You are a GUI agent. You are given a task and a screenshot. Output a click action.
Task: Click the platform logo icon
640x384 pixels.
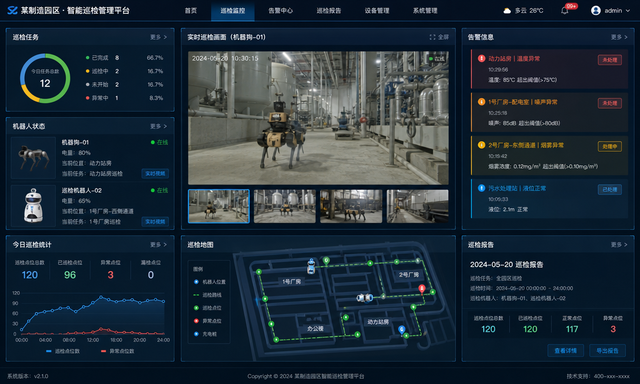point(12,10)
